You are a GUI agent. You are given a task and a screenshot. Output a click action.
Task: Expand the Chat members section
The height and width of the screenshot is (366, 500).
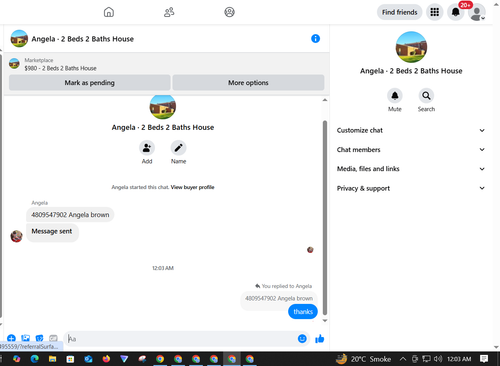point(411,150)
